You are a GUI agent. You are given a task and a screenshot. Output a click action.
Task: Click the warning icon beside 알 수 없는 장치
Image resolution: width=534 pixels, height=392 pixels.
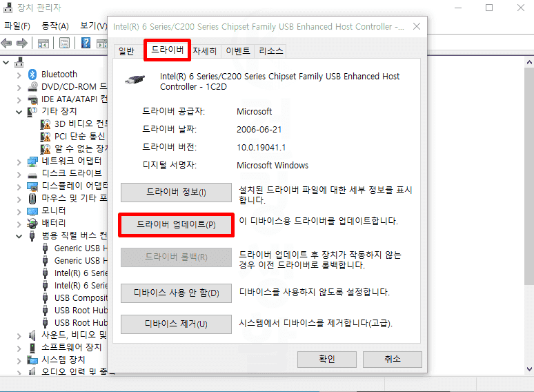click(46, 149)
